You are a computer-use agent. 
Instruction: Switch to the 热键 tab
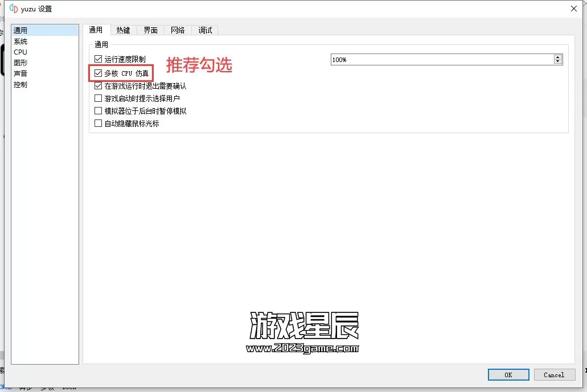123,30
